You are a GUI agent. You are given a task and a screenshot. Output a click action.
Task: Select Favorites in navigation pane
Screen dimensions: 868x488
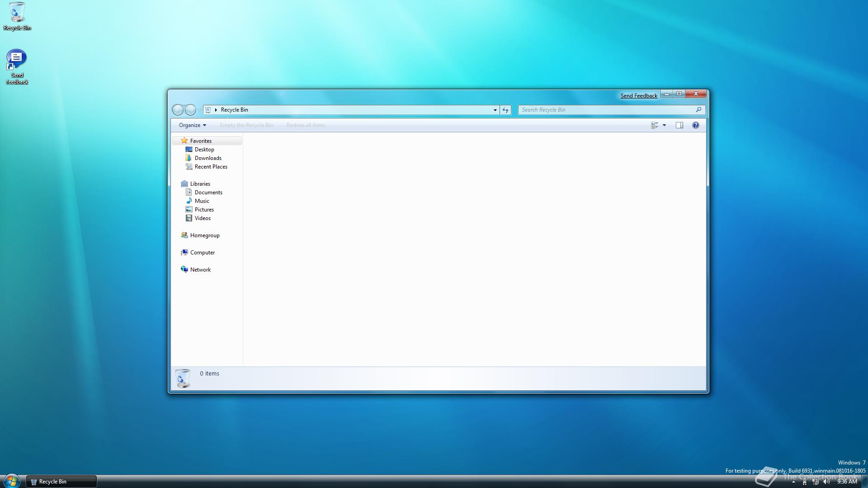[x=207, y=141]
